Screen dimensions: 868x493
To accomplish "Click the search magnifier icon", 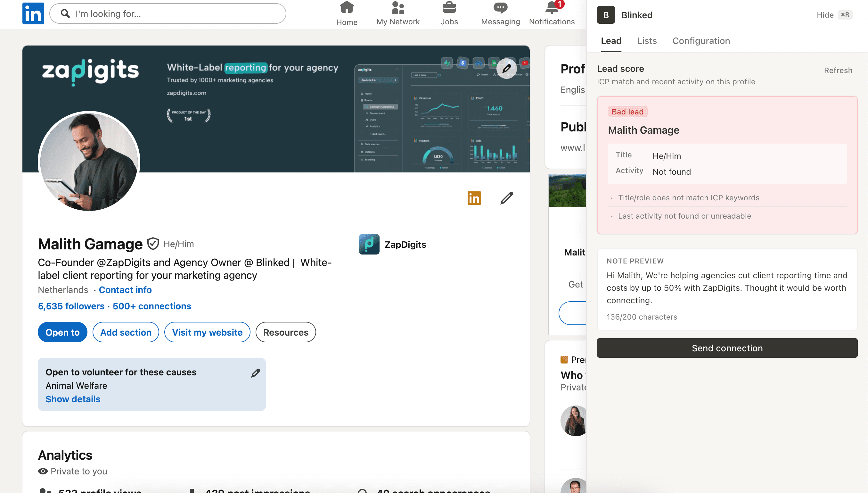I will tap(65, 13).
